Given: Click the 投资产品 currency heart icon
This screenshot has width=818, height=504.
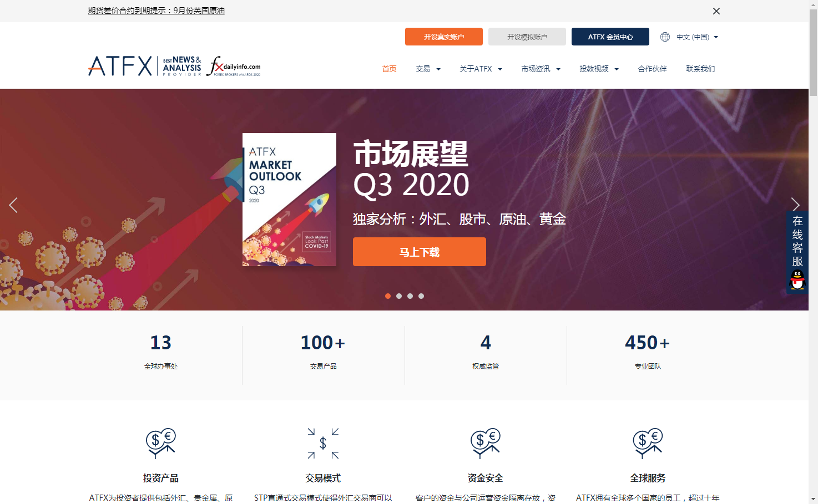Looking at the screenshot, I should pyautogui.click(x=161, y=443).
